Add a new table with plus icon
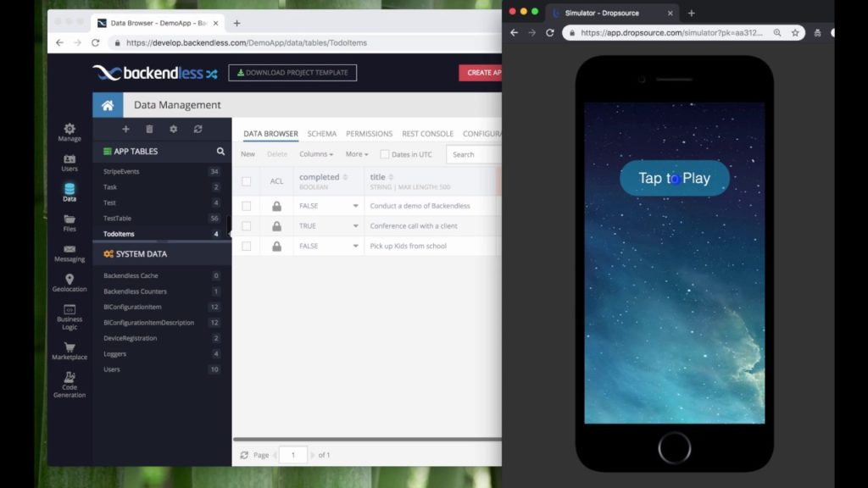 pos(125,129)
